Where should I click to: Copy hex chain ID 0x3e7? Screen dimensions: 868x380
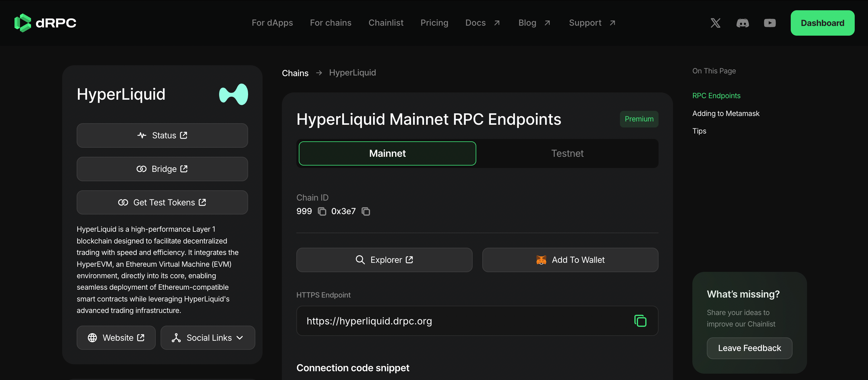click(365, 211)
